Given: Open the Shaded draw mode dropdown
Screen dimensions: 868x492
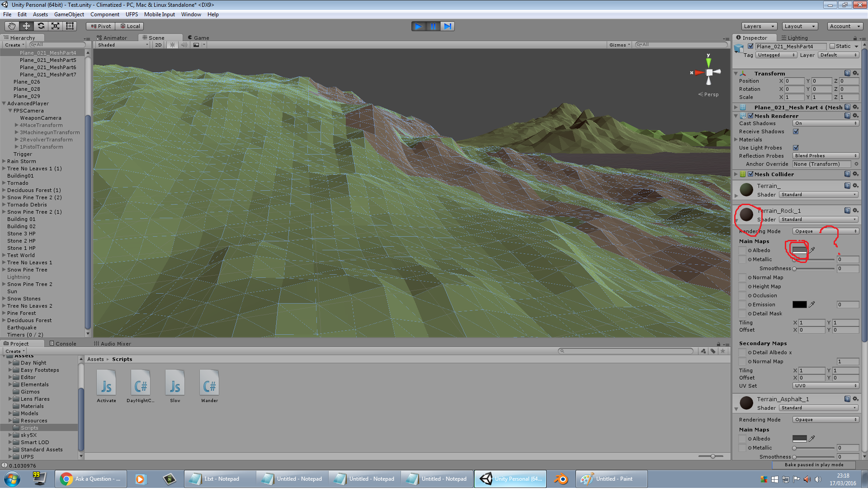Looking at the screenshot, I should (123, 45).
